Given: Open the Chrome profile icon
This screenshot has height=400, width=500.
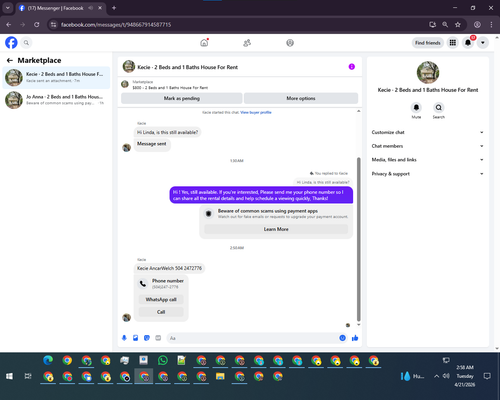Looking at the screenshot, I should 477,25.
